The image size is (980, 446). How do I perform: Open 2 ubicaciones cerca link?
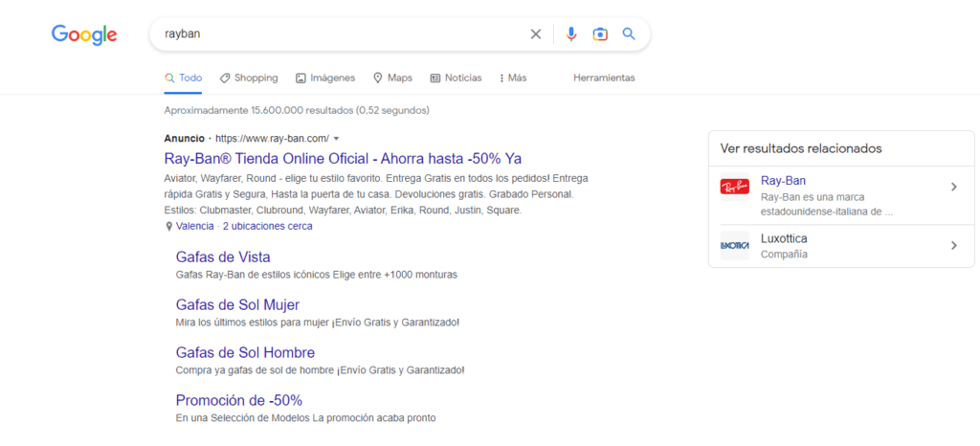(x=268, y=226)
